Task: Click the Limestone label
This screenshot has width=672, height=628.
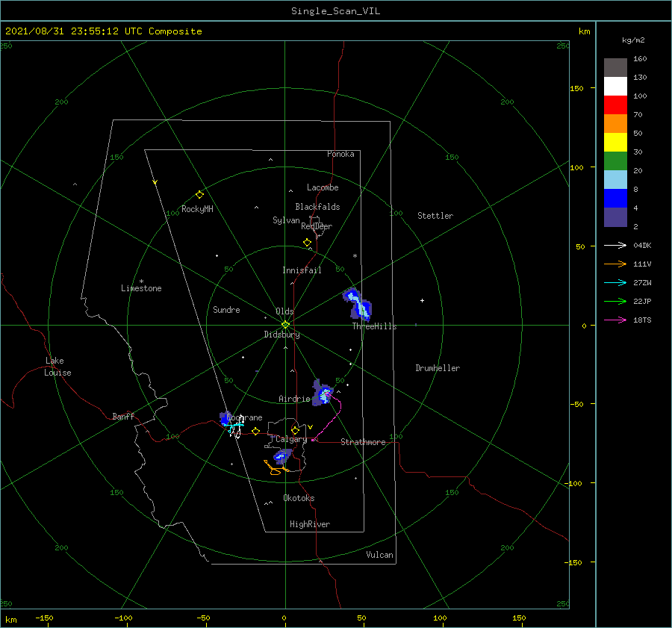Action: 141,288
